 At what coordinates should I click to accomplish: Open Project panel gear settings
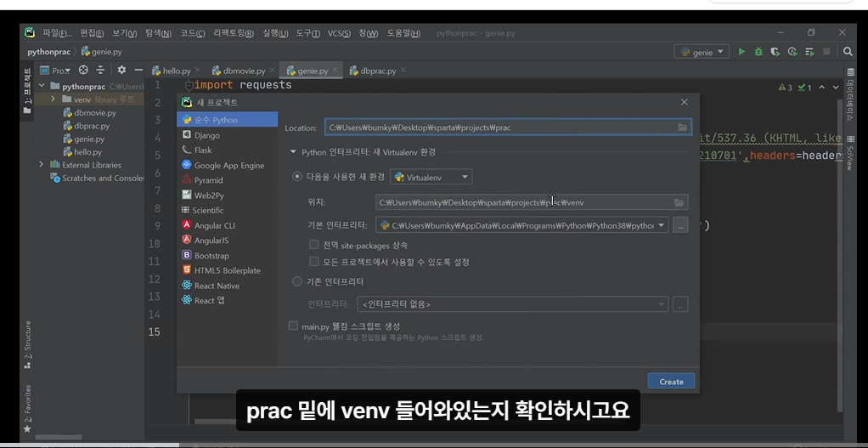pos(121,71)
